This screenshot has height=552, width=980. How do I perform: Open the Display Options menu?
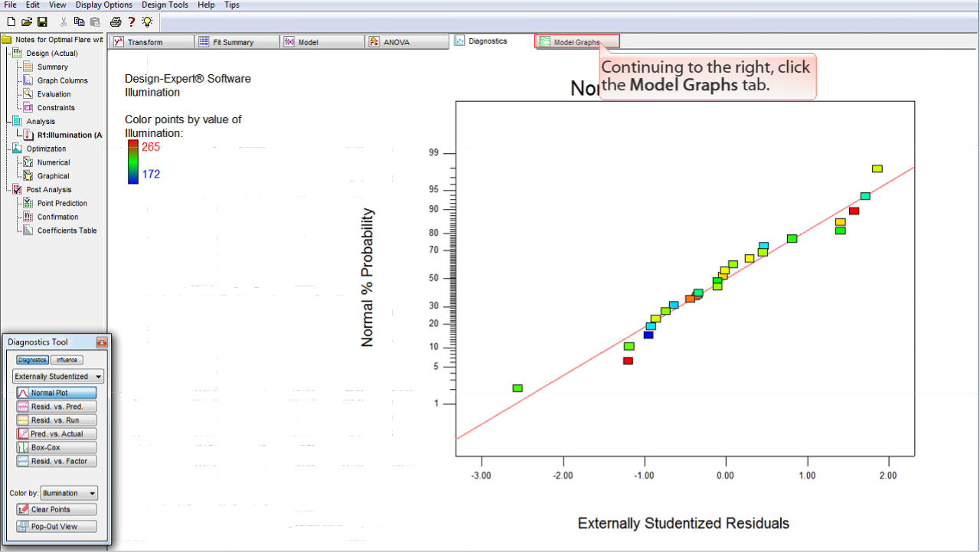[x=104, y=5]
